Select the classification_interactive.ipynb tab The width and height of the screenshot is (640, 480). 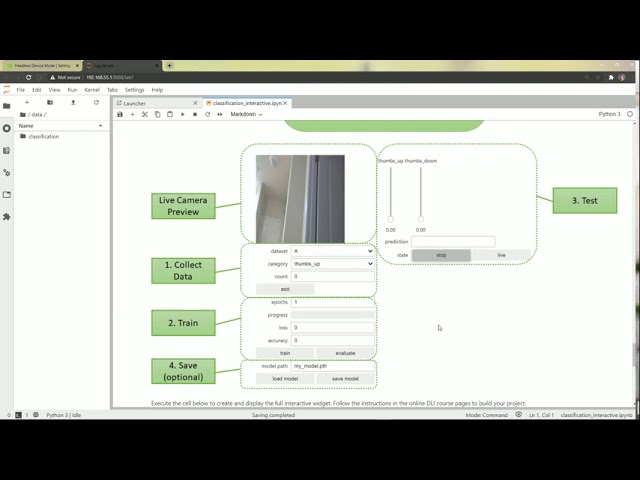point(245,103)
